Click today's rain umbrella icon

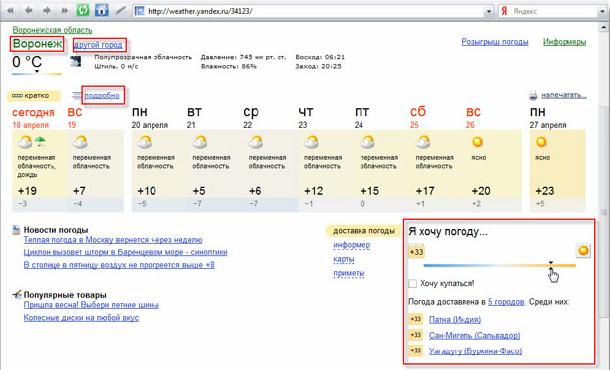point(40,142)
